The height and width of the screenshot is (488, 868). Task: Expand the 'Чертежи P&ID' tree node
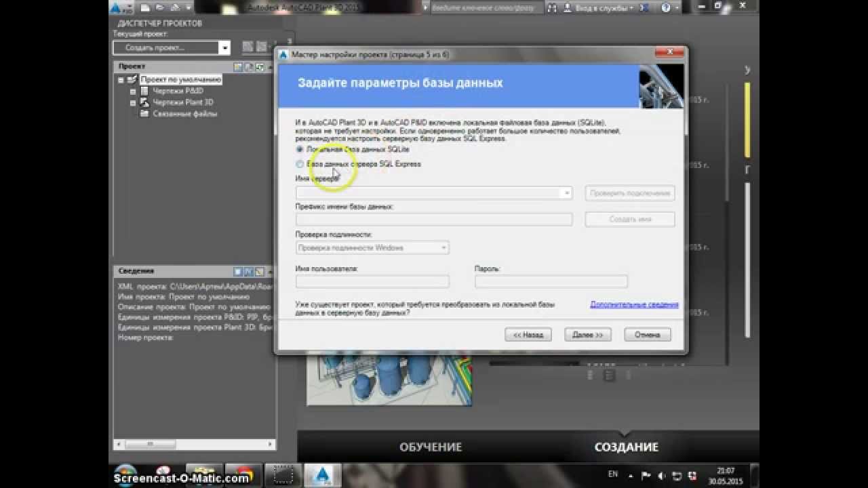tap(133, 91)
